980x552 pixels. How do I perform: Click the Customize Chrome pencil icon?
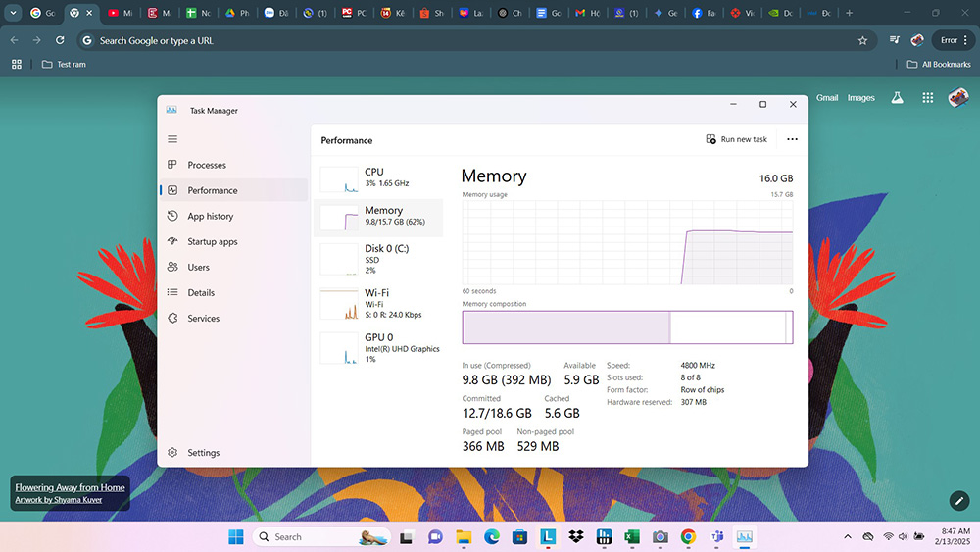point(959,501)
